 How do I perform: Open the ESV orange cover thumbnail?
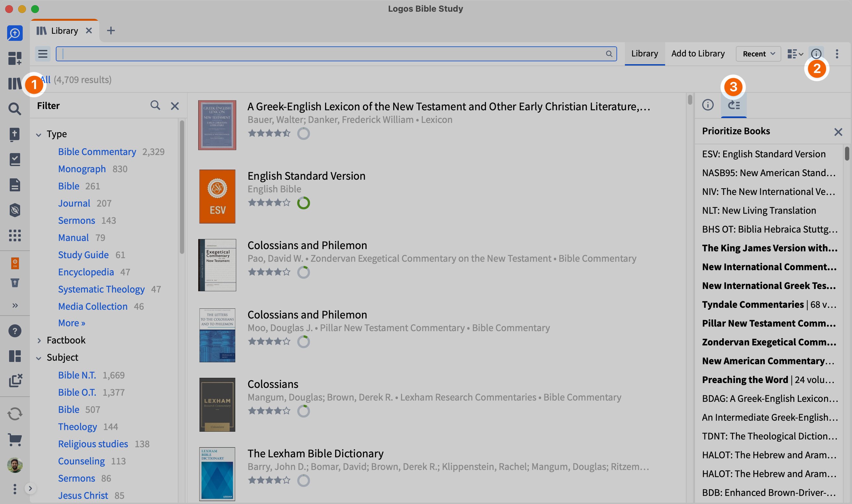coord(217,196)
